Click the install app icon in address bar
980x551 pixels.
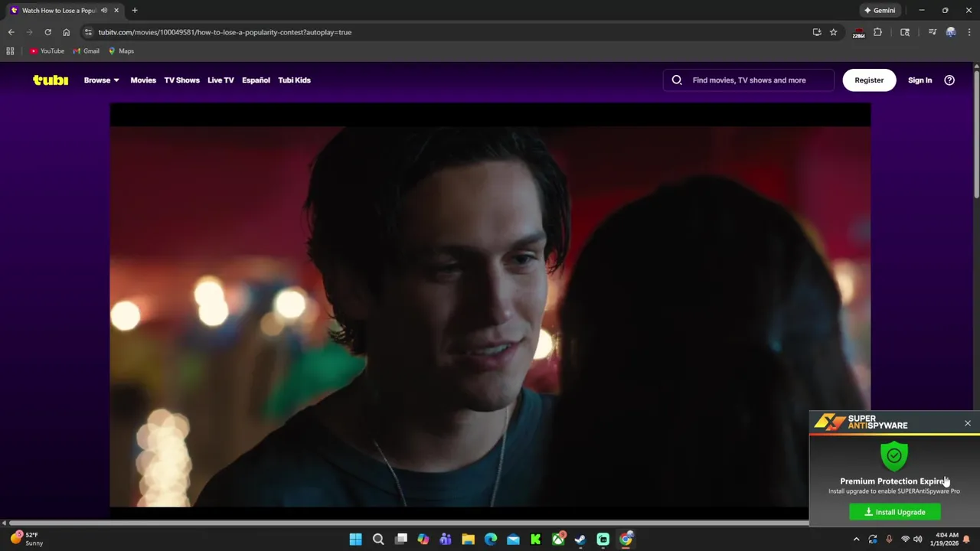point(817,32)
